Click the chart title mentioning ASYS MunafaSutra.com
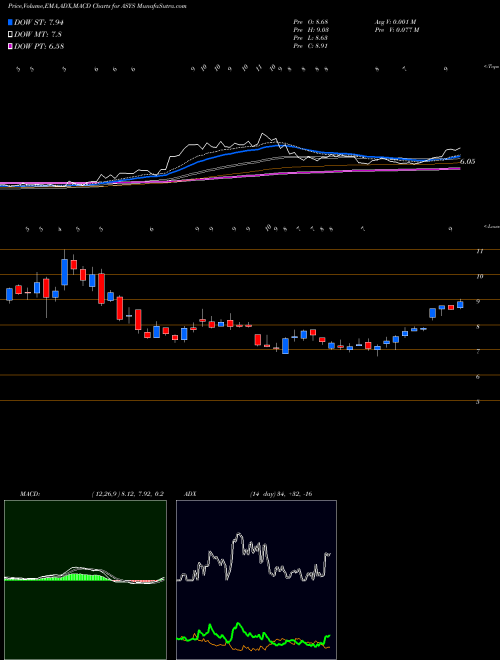Viewport: 500px width, 660px height. (x=97, y=6)
